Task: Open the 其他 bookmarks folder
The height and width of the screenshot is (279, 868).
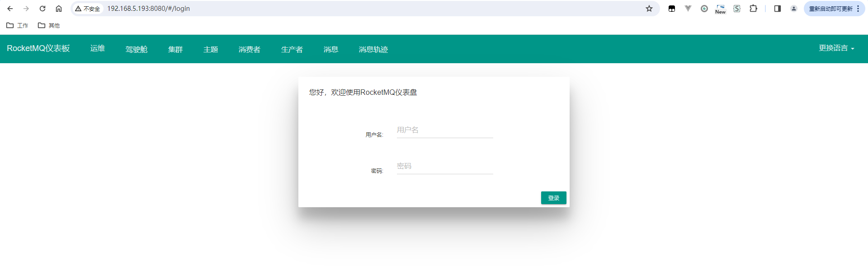Action: (x=49, y=25)
